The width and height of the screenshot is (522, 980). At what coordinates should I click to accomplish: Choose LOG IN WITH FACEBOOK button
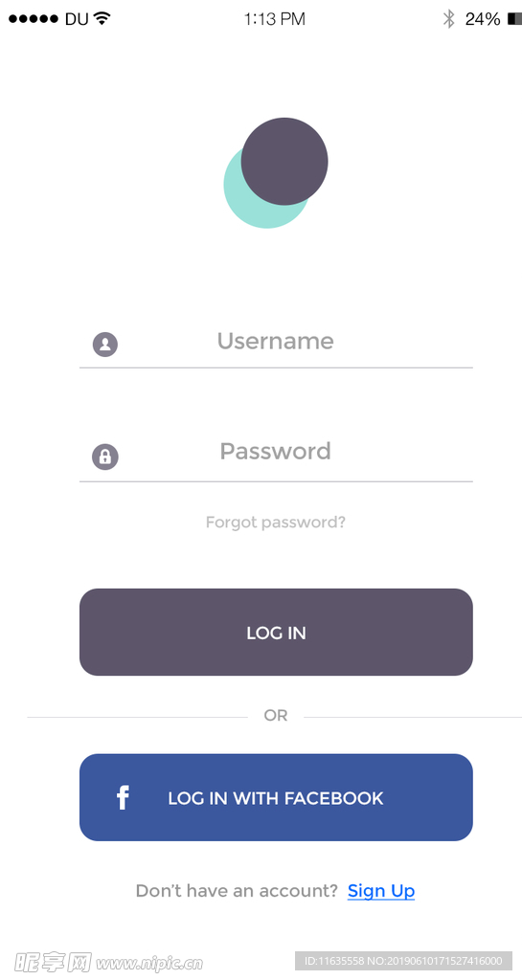point(276,797)
